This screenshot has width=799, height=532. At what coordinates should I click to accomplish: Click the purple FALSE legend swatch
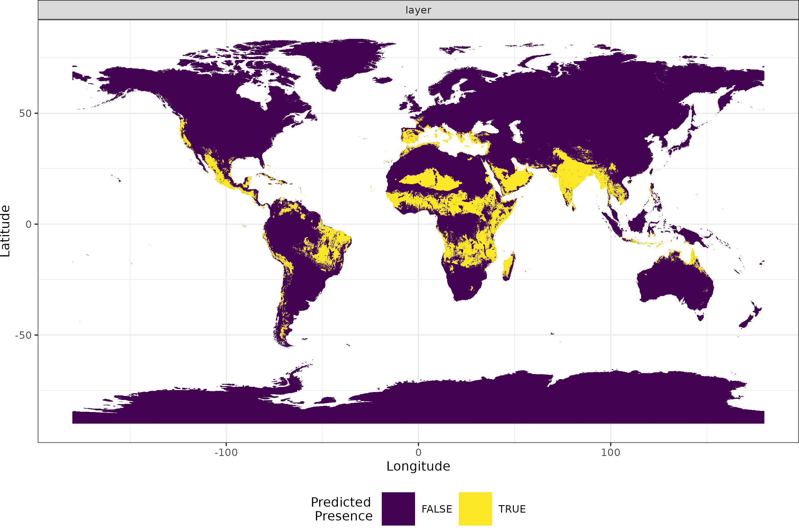tap(398, 509)
